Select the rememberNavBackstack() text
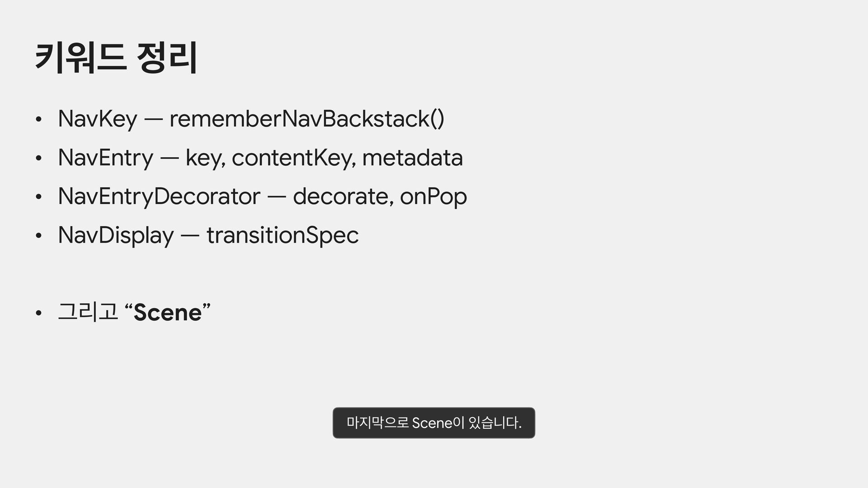868x488 pixels. coord(307,119)
